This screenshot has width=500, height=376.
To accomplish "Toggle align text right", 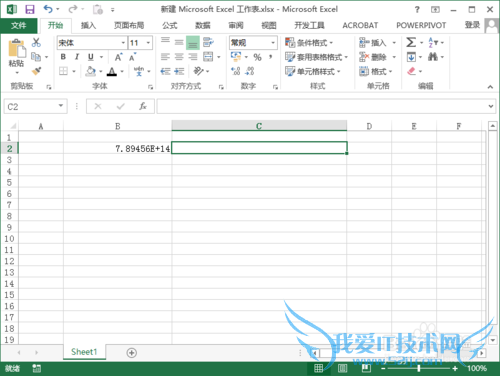I will [x=193, y=57].
